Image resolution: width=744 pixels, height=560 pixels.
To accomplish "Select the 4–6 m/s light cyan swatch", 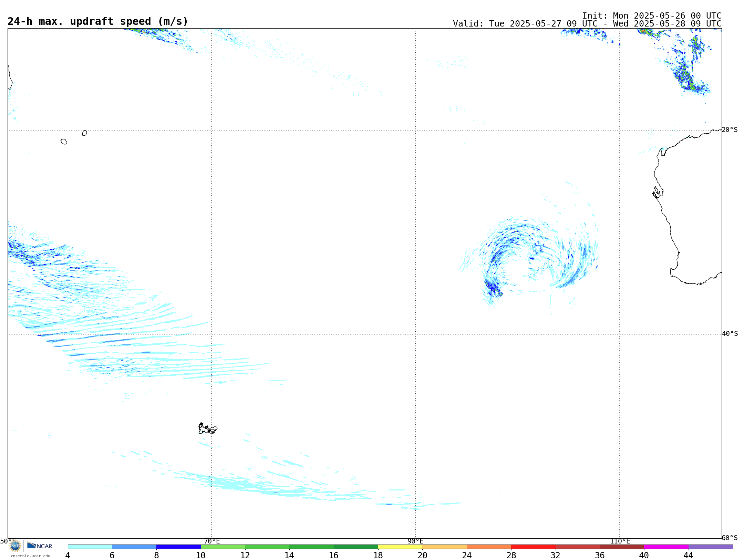I will 90,547.
